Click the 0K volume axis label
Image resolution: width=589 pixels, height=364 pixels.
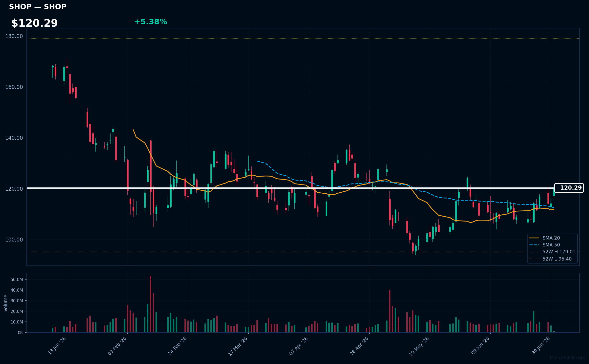pyautogui.click(x=20, y=333)
